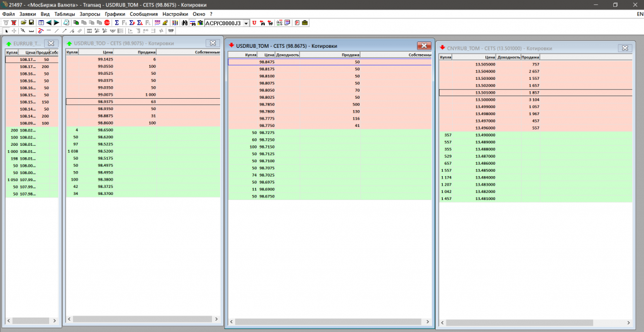Open the Запросы menu
The image size is (644, 332).
click(90, 14)
